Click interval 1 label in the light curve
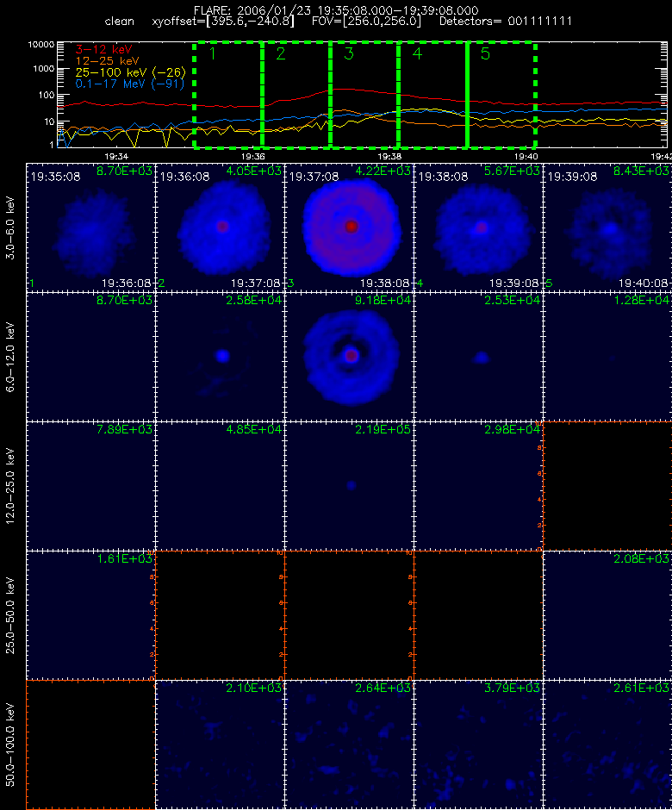672x810 pixels. coord(212,53)
